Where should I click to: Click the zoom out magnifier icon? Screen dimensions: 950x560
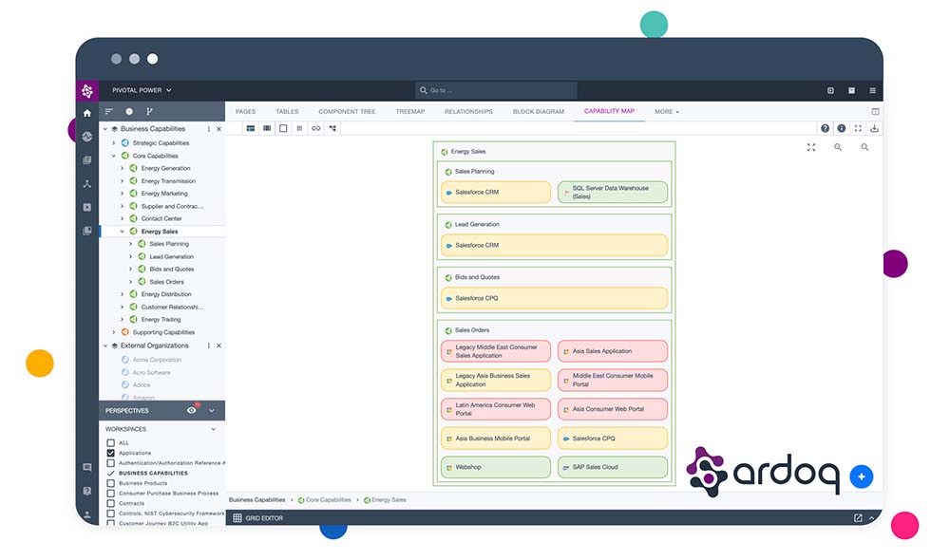click(x=864, y=147)
